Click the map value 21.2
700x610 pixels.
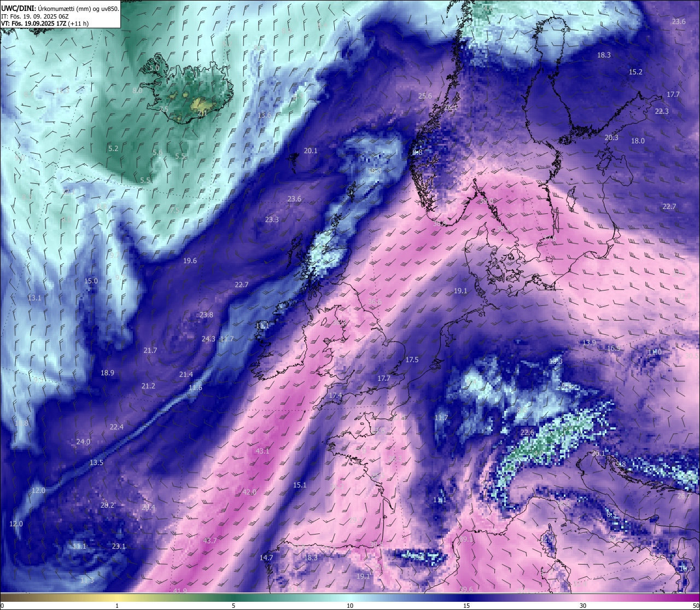[148, 386]
